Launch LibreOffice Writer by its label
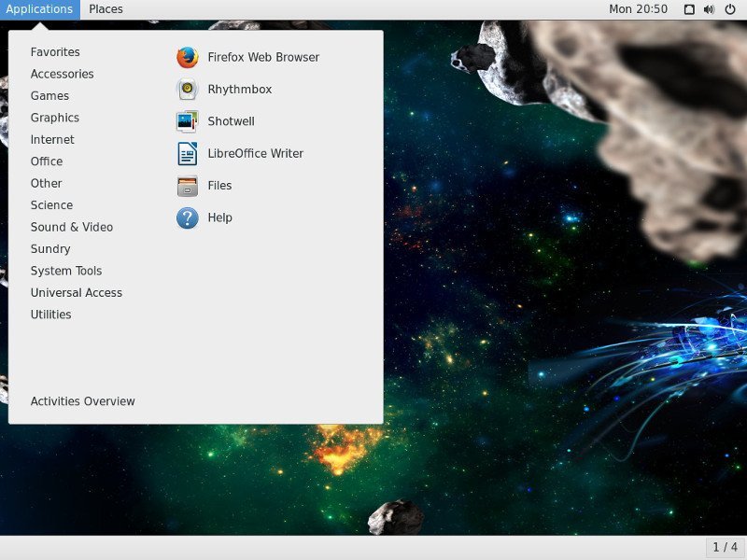This screenshot has width=747, height=560. (x=255, y=153)
